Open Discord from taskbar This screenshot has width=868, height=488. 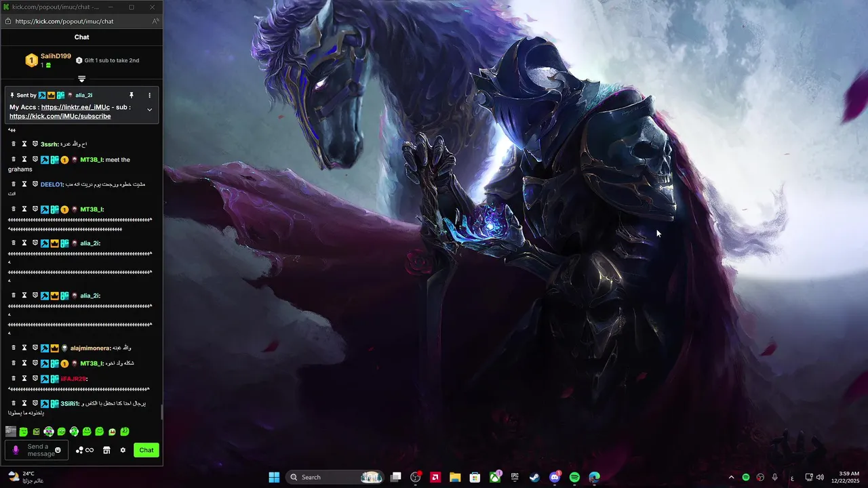coord(555,477)
